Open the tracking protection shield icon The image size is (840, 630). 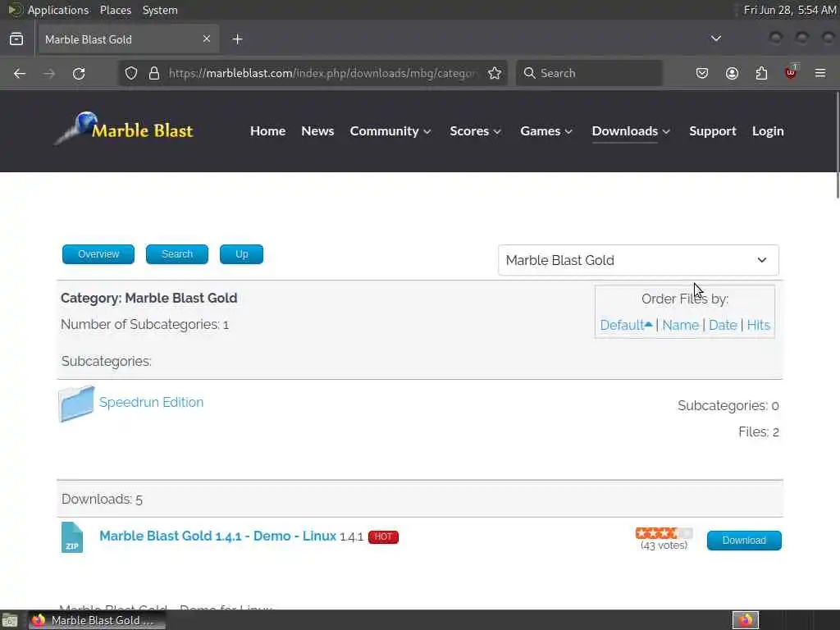coord(131,73)
